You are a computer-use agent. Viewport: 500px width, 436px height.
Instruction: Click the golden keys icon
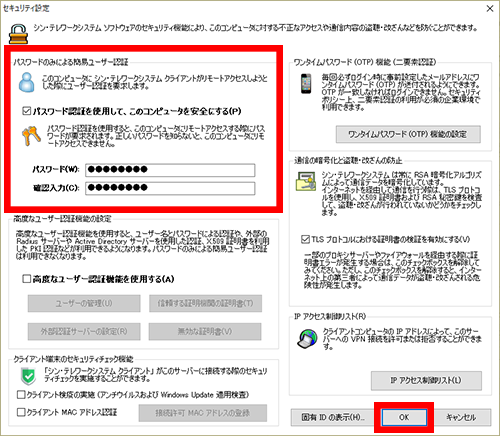click(x=31, y=136)
